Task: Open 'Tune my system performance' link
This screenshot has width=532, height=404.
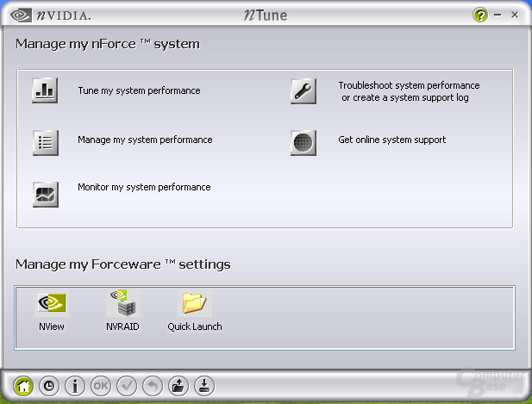Action: [139, 90]
